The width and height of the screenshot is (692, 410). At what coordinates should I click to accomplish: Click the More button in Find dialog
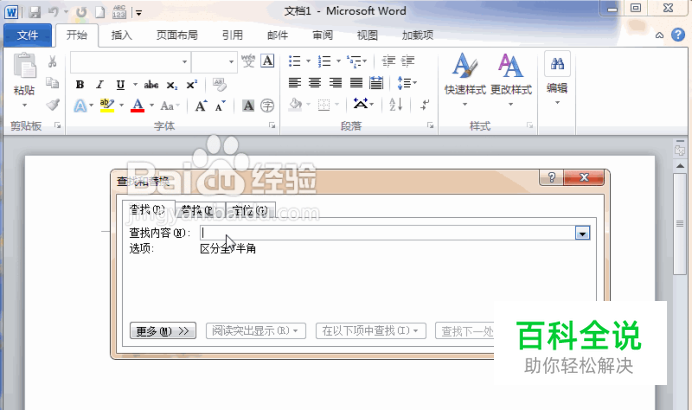[x=163, y=331]
